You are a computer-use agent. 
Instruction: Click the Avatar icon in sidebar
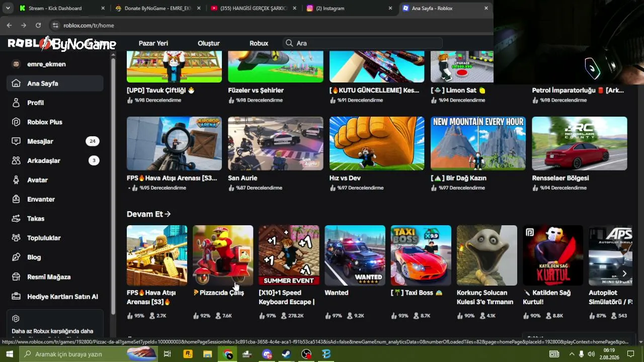click(16, 180)
